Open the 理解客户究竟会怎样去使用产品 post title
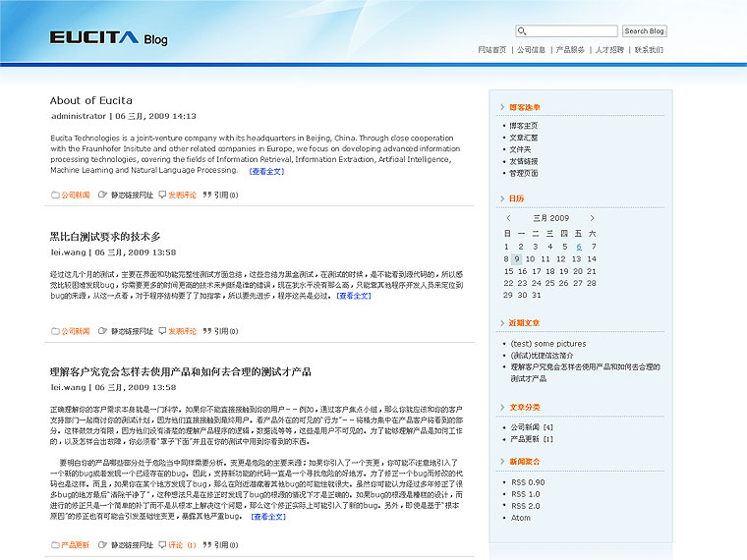747x560 pixels. point(181,371)
